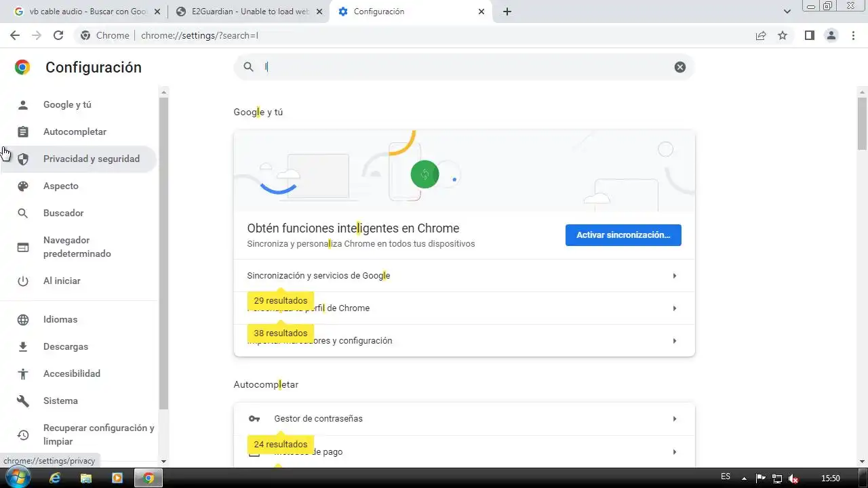This screenshot has width=868, height=488.
Task: Click the key icon for Gestor de contraseñas
Action: (254, 419)
